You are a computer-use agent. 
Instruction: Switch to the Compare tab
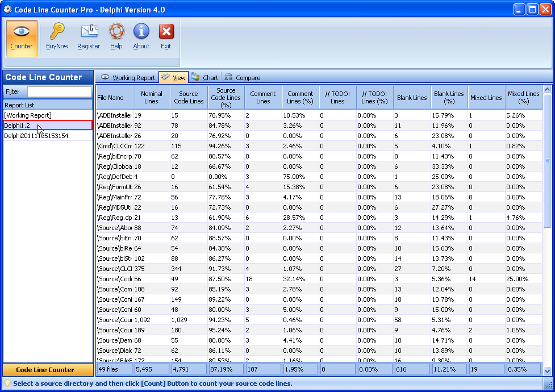(x=242, y=78)
